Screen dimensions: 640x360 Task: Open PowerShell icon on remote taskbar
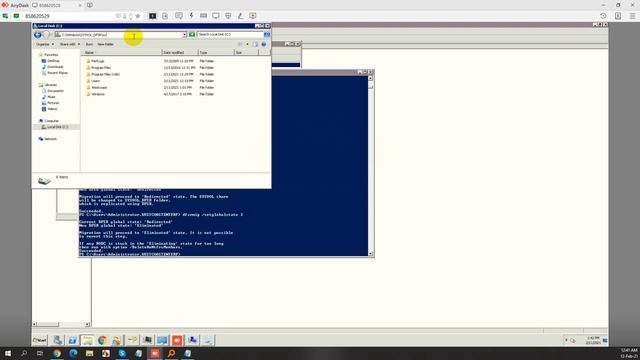pos(72,340)
